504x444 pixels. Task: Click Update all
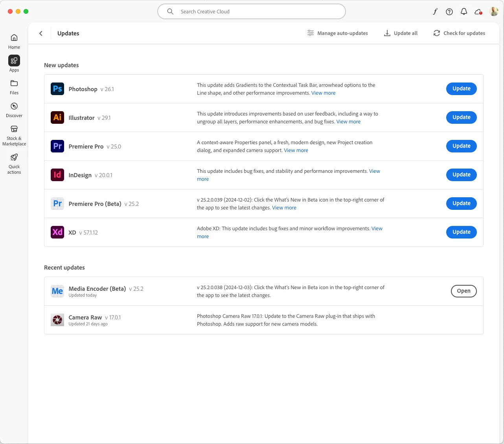point(401,33)
